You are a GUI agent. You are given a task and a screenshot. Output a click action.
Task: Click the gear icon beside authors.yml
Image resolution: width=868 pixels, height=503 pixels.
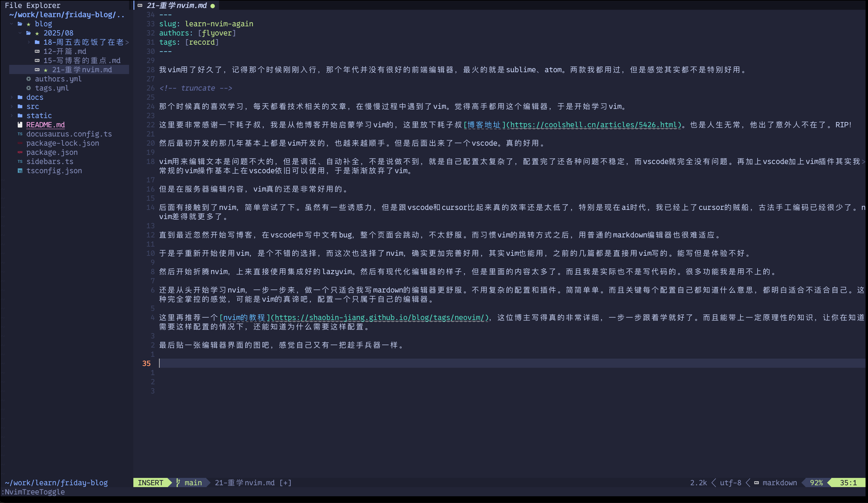tap(28, 79)
